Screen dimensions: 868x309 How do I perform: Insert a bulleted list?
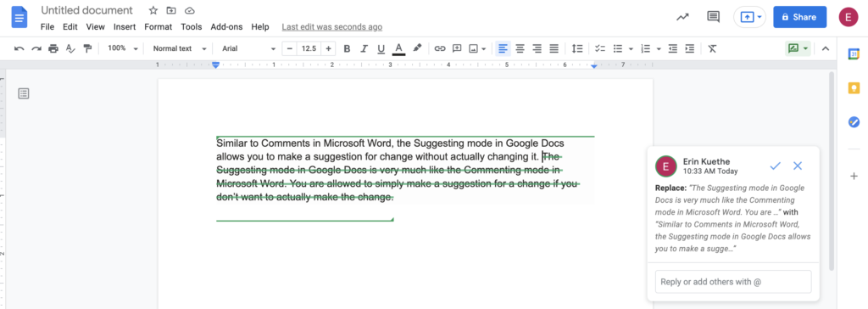(618, 49)
